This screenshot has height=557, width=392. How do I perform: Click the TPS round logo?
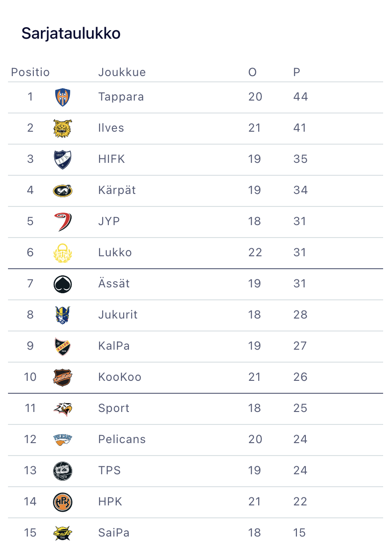[62, 471]
